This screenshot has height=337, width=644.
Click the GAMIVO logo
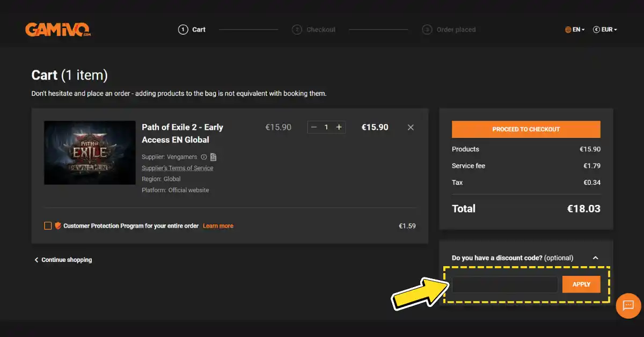tap(58, 30)
